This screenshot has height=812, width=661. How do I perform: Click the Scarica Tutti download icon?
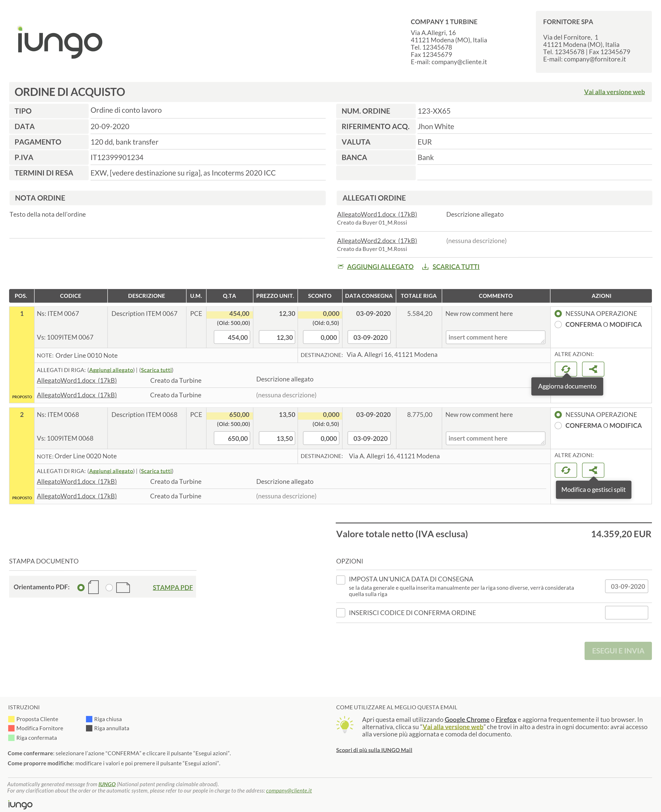pyautogui.click(x=425, y=267)
